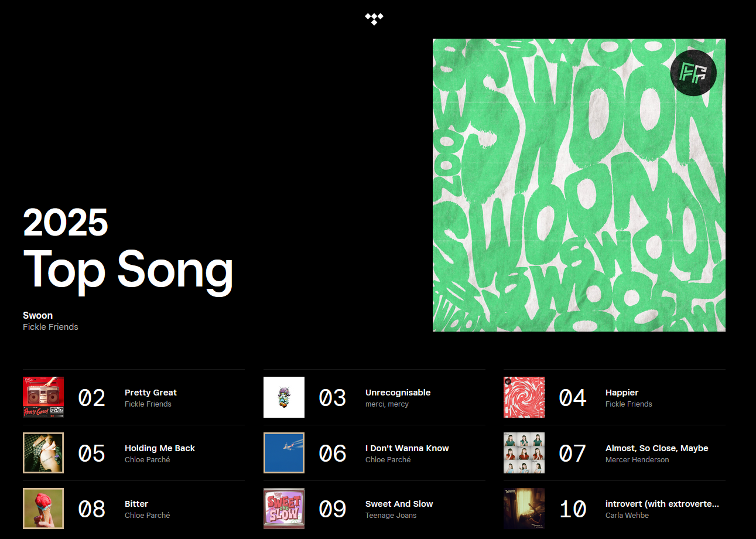Select the Happier album art thumbnail

tap(524, 397)
